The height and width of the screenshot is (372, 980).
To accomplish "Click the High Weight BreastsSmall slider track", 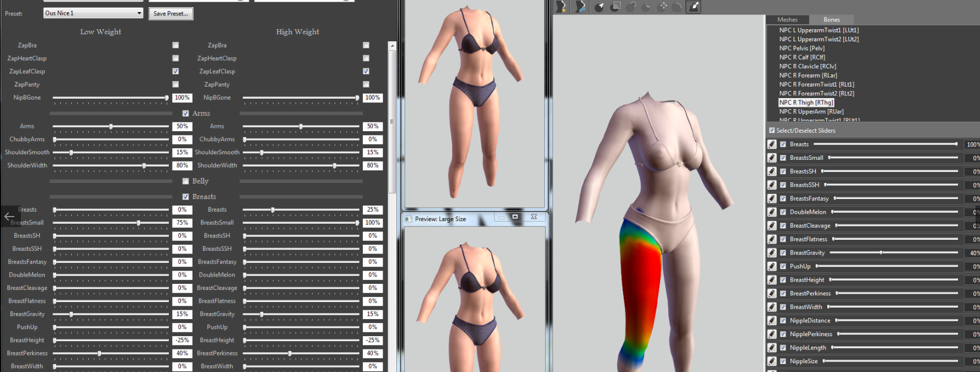I will tap(301, 223).
